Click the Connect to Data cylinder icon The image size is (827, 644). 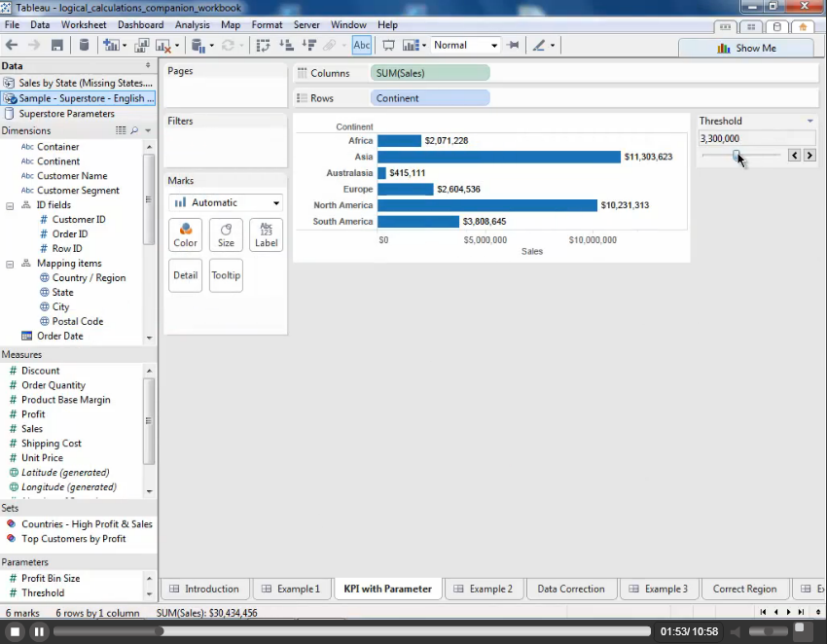[x=84, y=45]
